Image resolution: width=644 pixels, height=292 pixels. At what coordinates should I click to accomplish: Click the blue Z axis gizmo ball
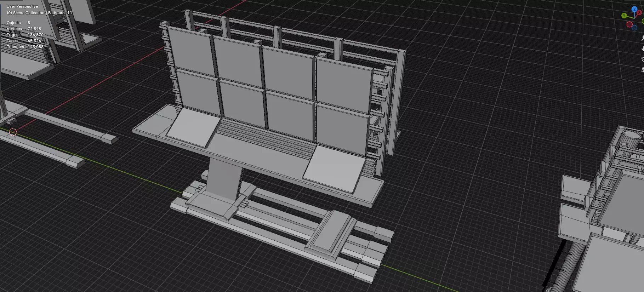click(634, 9)
